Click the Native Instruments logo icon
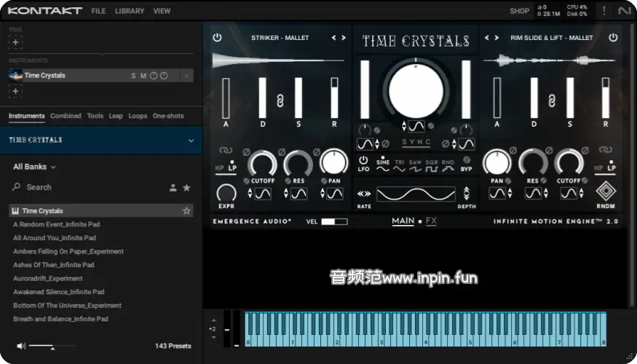Screen dimensions: 637x364 click(625, 11)
